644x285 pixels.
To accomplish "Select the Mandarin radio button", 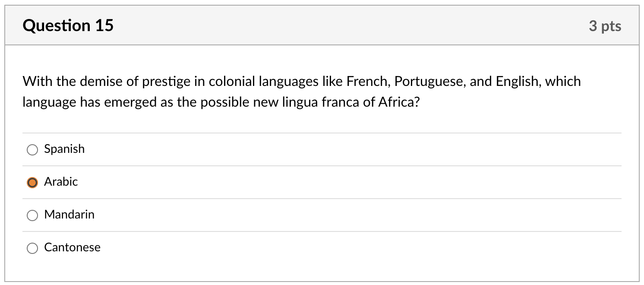I will click(32, 215).
